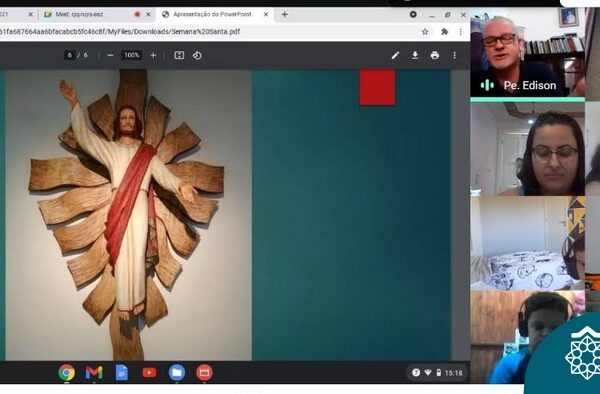Click the Wi-Fi icon in status tray
The width and height of the screenshot is (600, 394).
428,372
